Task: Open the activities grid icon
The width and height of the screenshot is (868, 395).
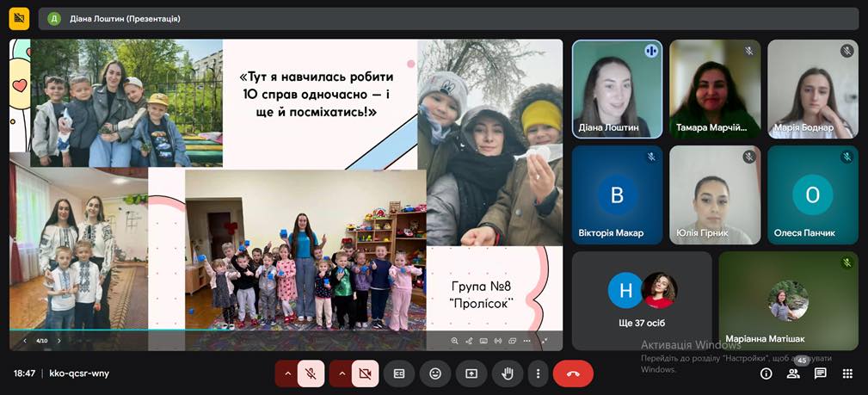Action: 847,373
